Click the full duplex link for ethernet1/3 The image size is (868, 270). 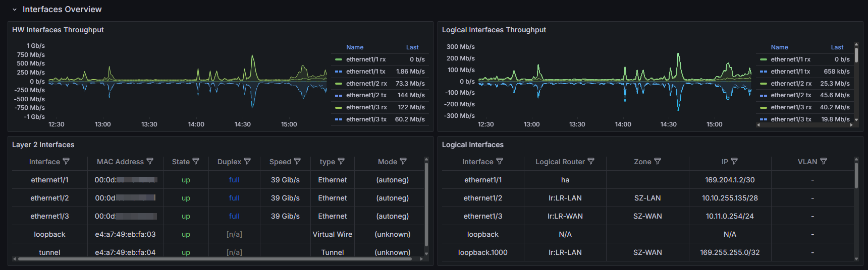click(234, 216)
